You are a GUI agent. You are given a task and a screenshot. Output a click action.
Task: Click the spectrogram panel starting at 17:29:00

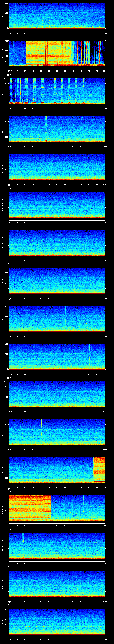57,16
